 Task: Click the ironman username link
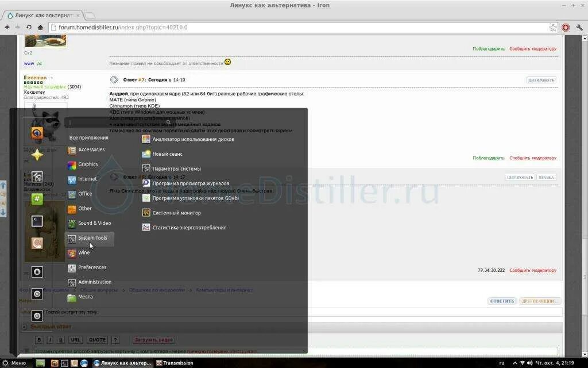pos(36,78)
